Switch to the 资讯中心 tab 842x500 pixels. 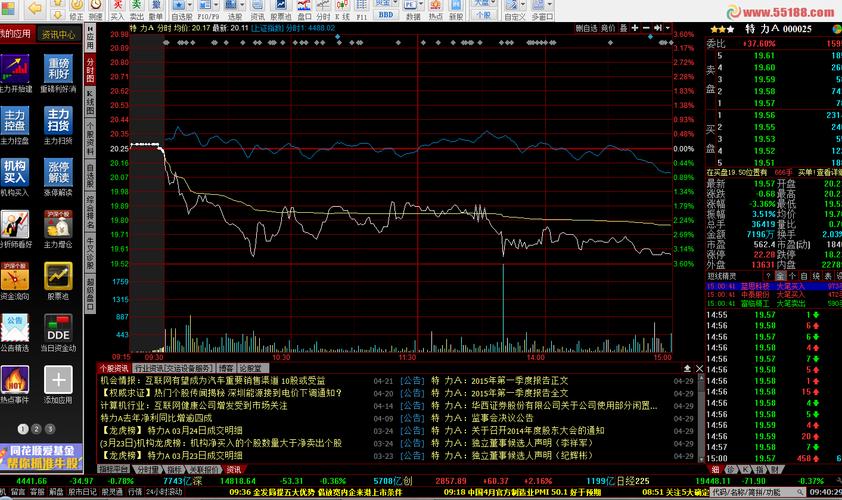click(58, 34)
